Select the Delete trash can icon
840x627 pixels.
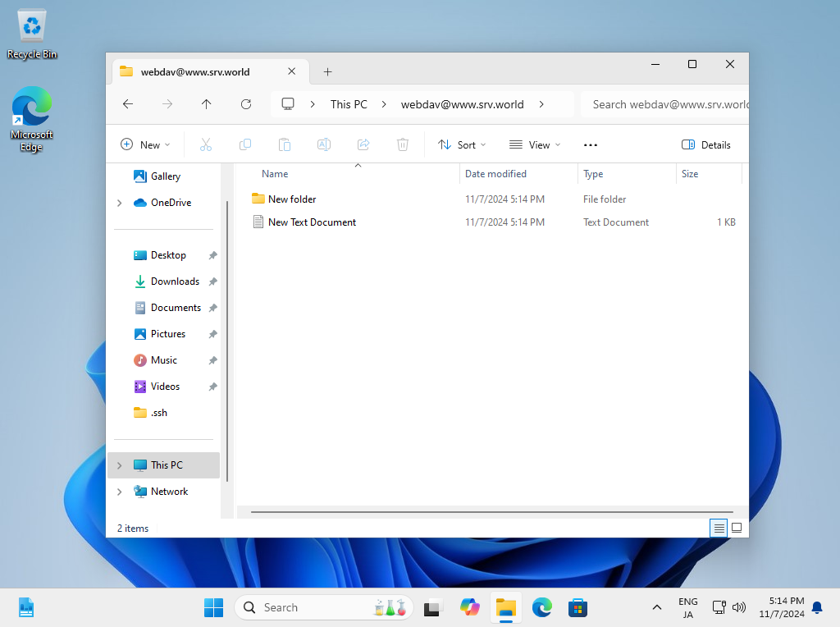click(x=403, y=144)
